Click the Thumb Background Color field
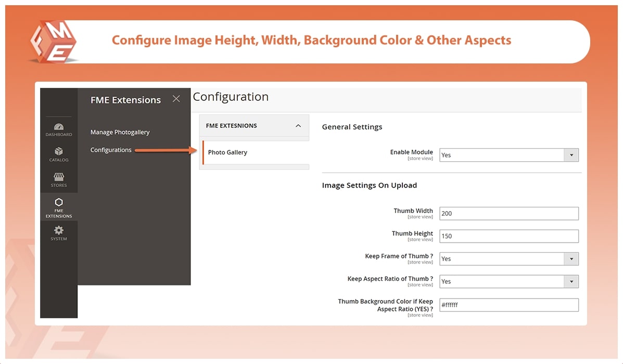The height and width of the screenshot is (364, 623). point(508,305)
